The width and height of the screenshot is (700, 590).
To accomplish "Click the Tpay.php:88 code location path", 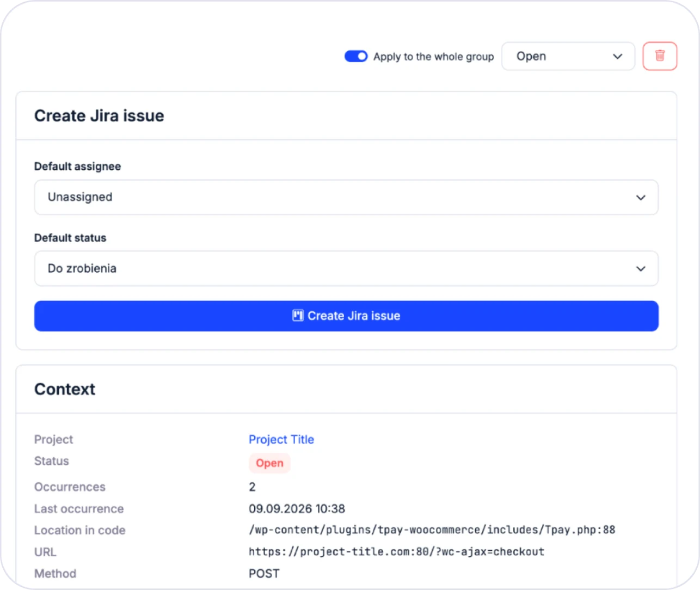I will pos(432,530).
